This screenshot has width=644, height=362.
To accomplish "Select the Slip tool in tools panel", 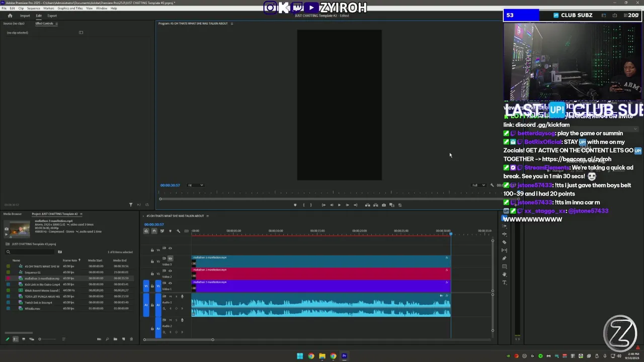I will coord(505,250).
